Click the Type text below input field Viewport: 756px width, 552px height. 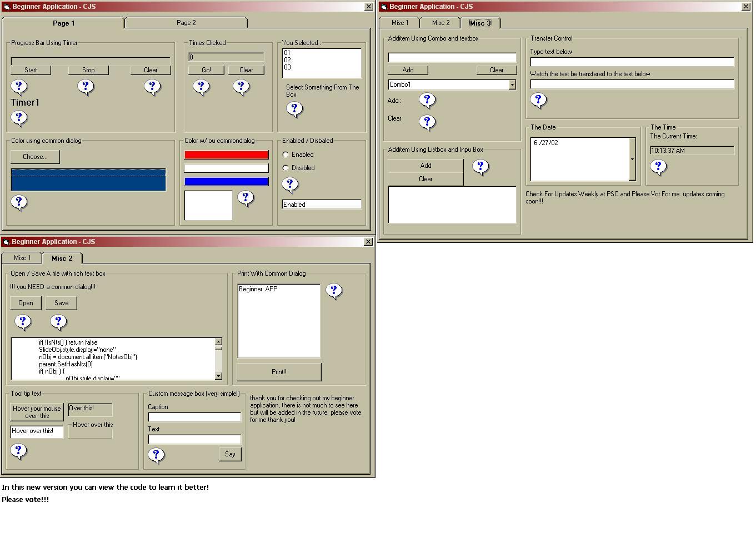tap(632, 62)
